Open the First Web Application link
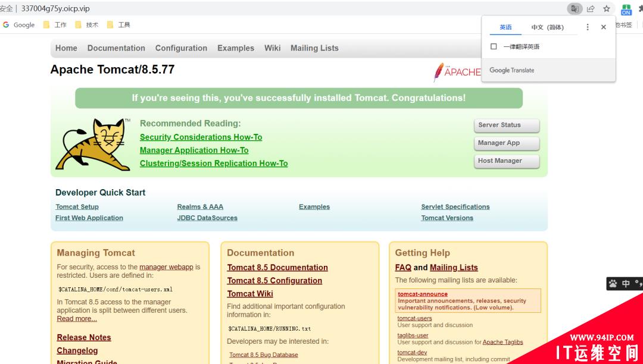 coord(89,218)
